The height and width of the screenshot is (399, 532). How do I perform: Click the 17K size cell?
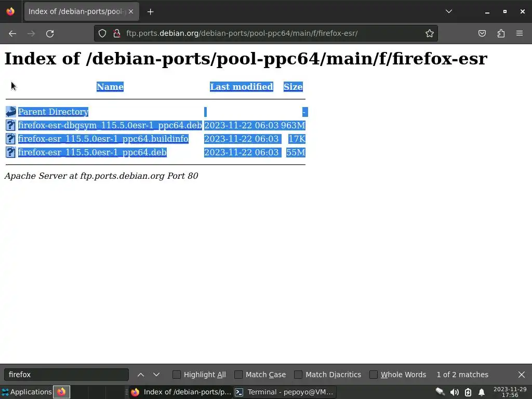pos(297,139)
